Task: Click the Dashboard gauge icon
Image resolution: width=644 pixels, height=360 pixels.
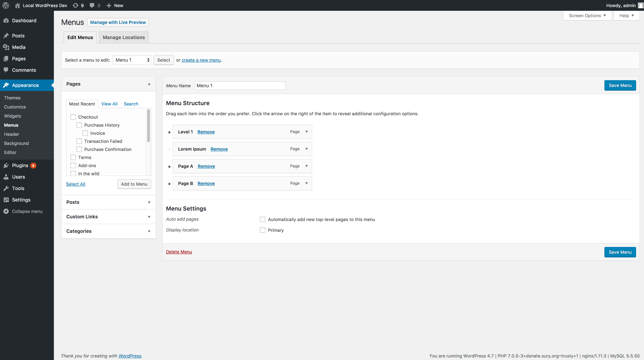Action: (x=6, y=21)
